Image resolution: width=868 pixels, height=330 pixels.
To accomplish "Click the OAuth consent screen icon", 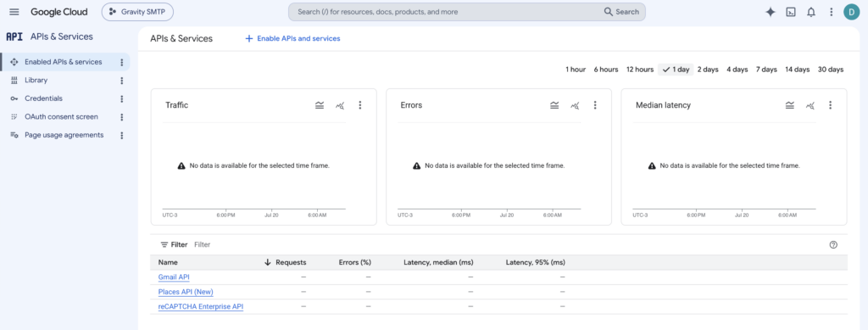I will (x=14, y=117).
